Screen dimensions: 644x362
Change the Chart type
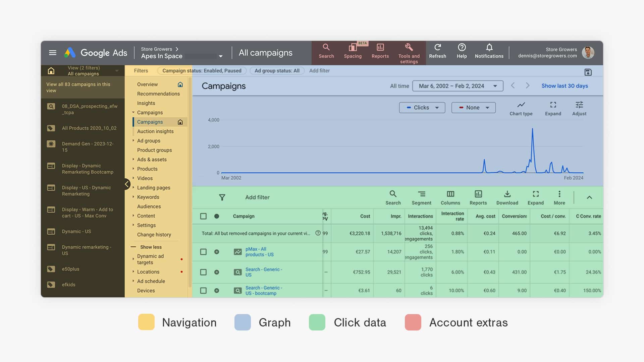(x=521, y=109)
